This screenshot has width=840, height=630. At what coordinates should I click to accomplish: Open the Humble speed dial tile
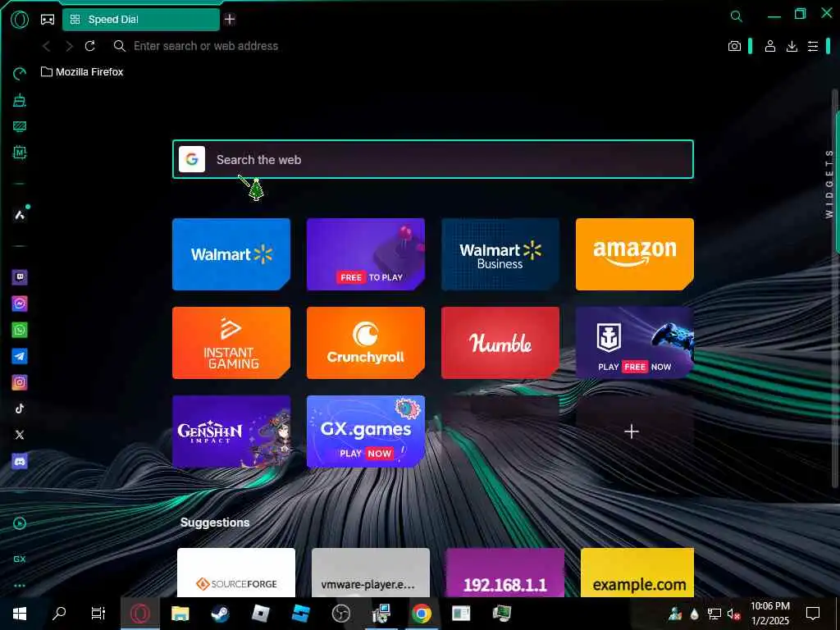point(500,343)
